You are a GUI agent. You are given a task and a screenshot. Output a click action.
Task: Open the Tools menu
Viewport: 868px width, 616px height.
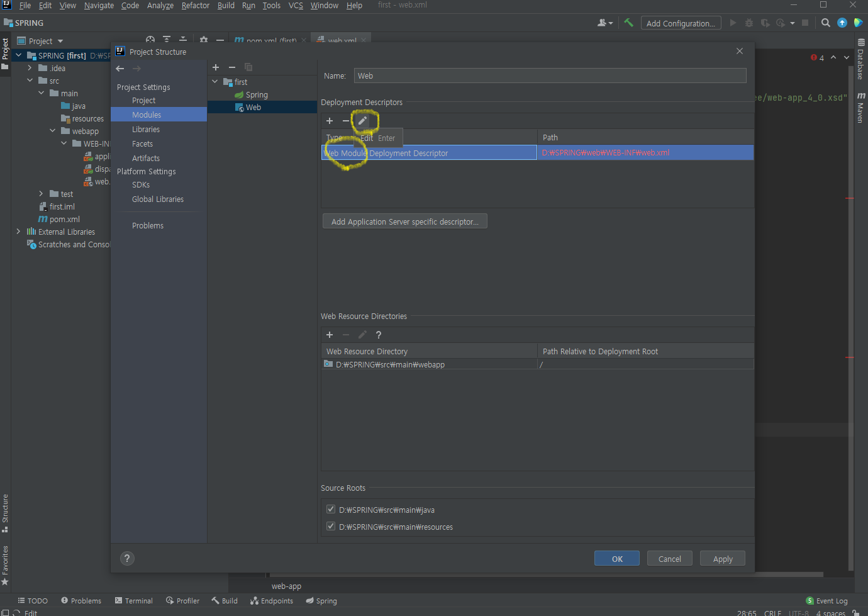click(271, 6)
